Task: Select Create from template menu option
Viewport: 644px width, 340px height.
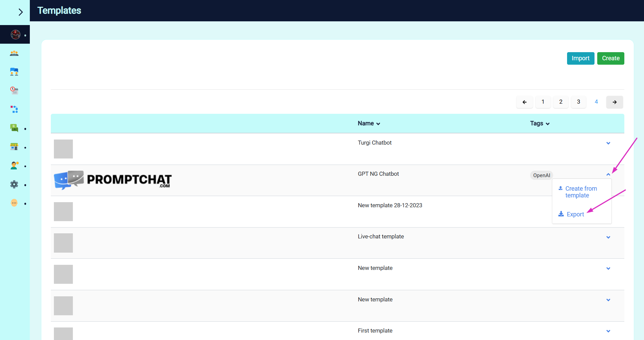Action: [581, 192]
